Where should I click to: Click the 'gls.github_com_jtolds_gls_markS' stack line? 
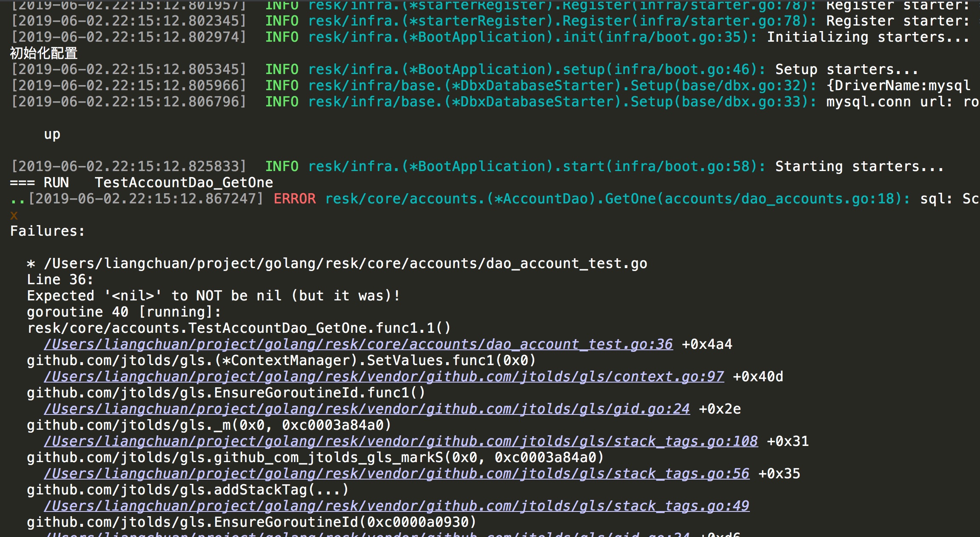click(x=316, y=457)
